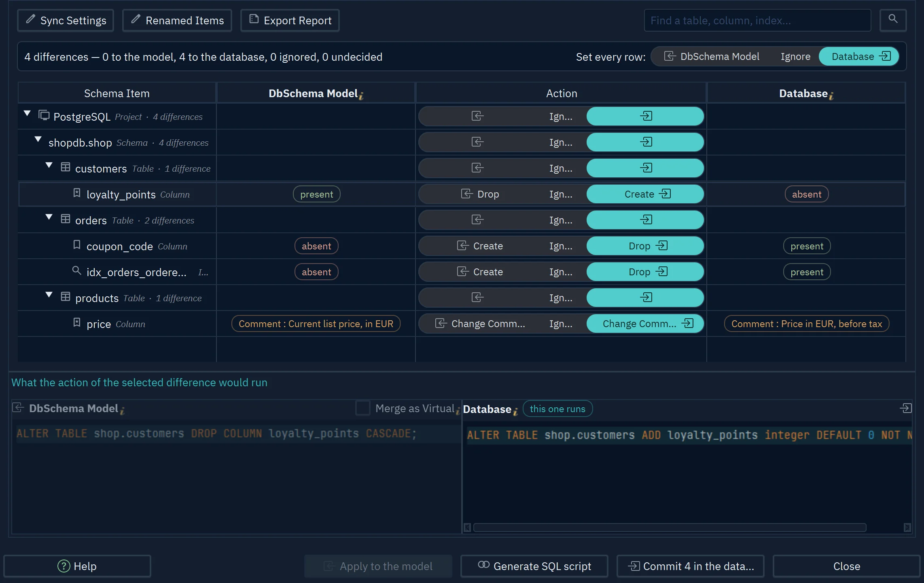The width and height of the screenshot is (924, 583).
Task: Click the loyalty_points column icon
Action: 77,193
